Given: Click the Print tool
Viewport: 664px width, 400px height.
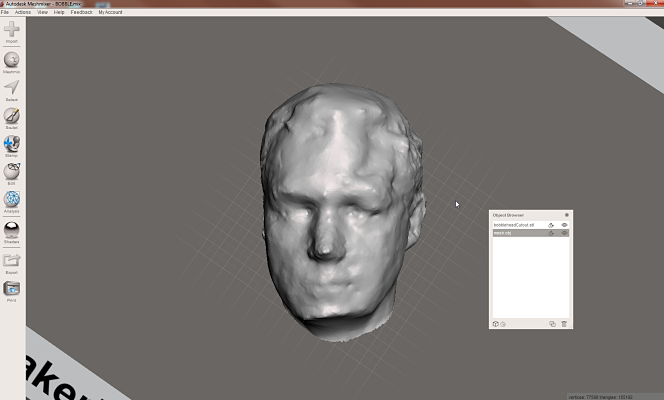Looking at the screenshot, I should pos(11,289).
